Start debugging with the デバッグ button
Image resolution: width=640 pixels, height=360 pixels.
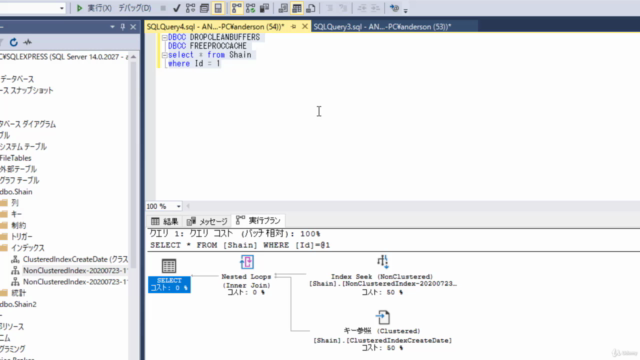pos(135,8)
